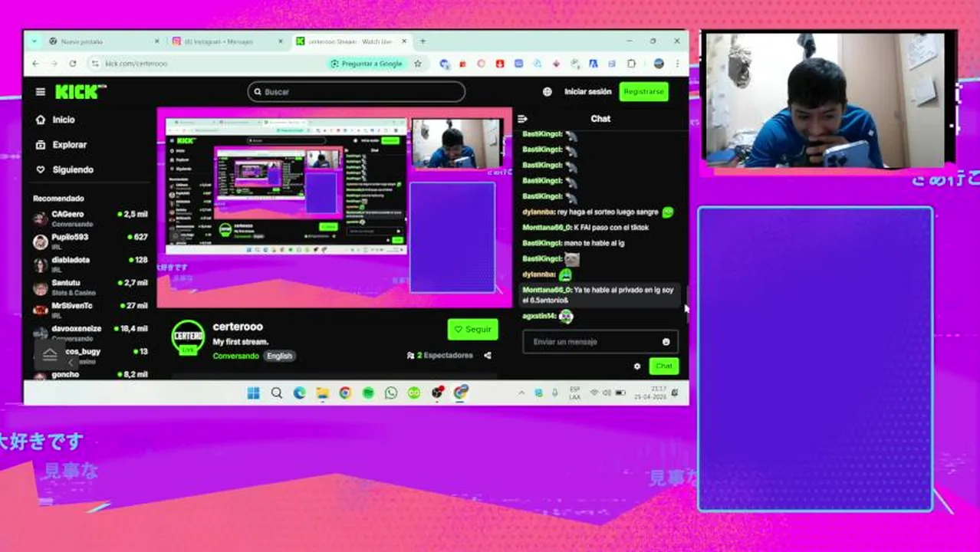The height and width of the screenshot is (552, 980).
Task: Open a new browser tab
Action: click(x=423, y=41)
